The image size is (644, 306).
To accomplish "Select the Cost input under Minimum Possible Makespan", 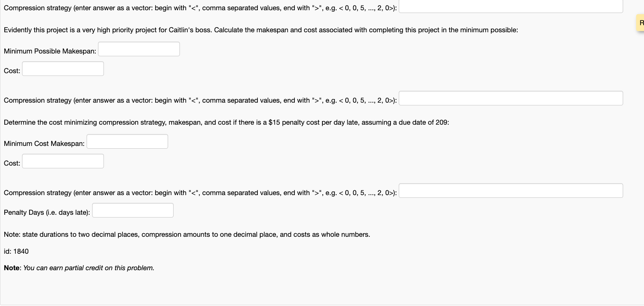I will pos(63,68).
